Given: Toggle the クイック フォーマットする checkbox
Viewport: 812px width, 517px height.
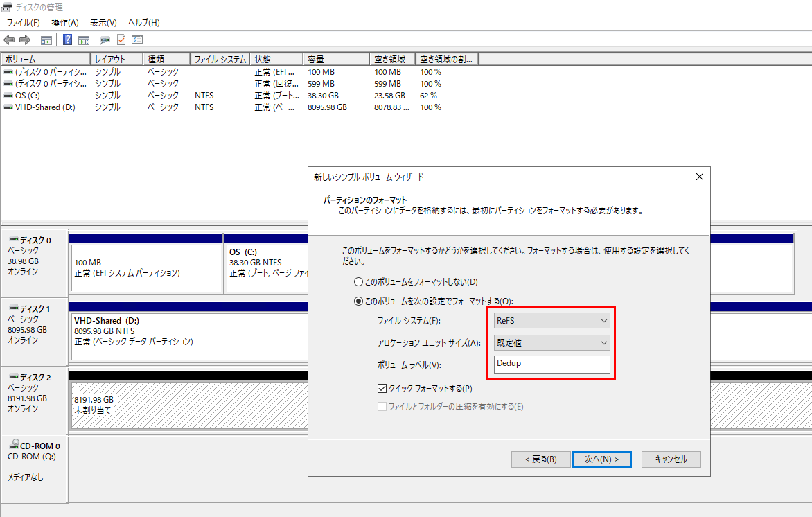Looking at the screenshot, I should (x=382, y=388).
